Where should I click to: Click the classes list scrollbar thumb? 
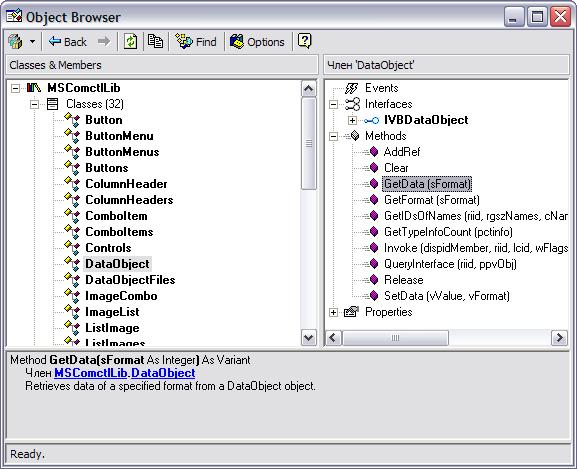point(308,143)
